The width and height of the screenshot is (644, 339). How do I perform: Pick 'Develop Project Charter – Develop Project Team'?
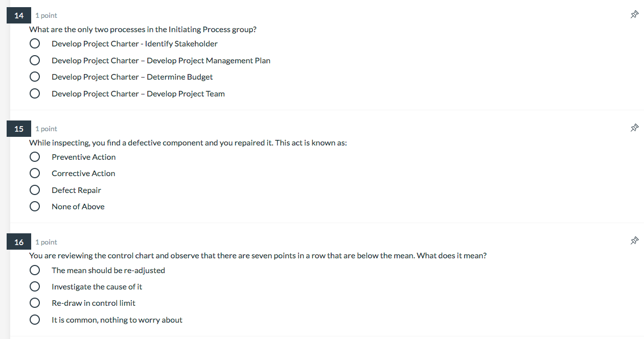click(34, 93)
